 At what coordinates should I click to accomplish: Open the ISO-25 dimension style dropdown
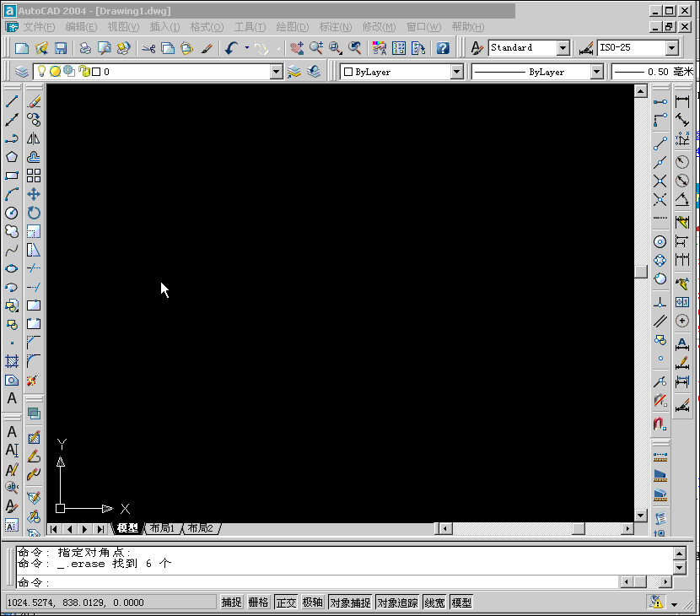pyautogui.click(x=672, y=48)
